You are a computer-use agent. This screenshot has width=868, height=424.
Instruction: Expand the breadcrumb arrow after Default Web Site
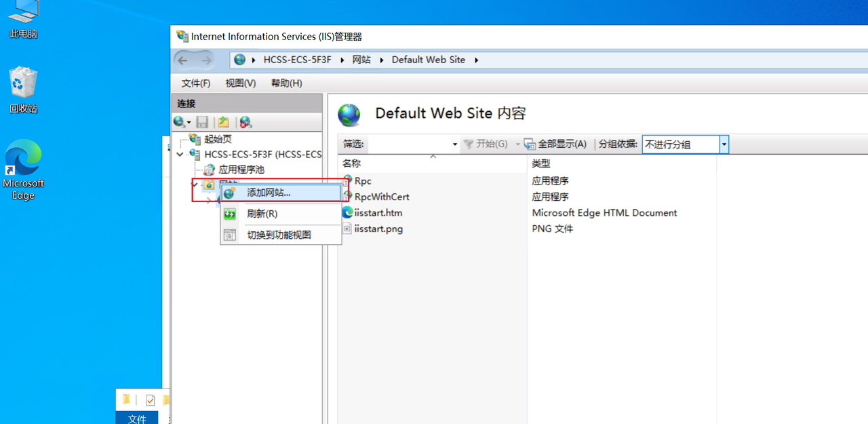(476, 60)
